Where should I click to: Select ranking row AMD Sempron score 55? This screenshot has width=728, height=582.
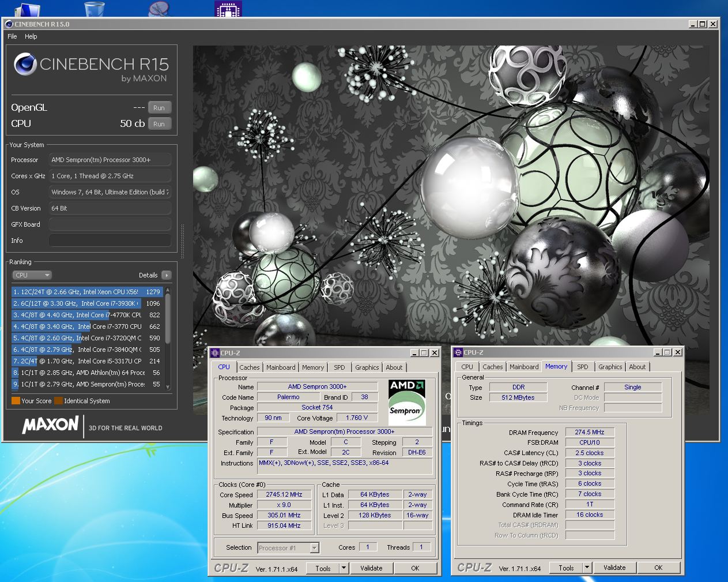87,384
